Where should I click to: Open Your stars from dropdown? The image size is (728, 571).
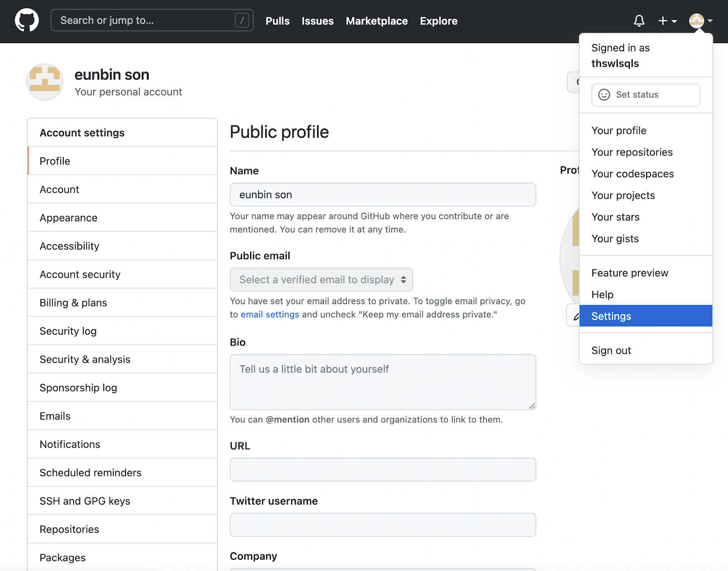pyautogui.click(x=646, y=217)
